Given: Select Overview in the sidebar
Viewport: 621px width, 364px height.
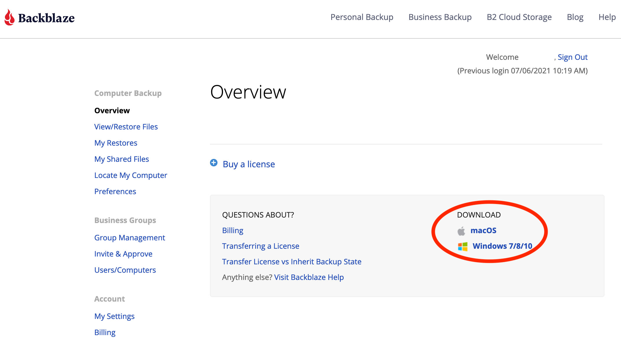Looking at the screenshot, I should (112, 111).
